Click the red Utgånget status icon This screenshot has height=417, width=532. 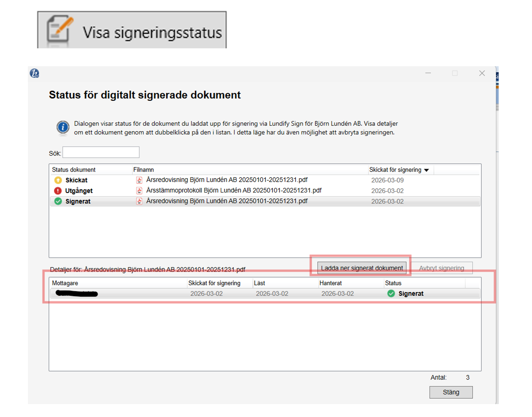point(58,191)
